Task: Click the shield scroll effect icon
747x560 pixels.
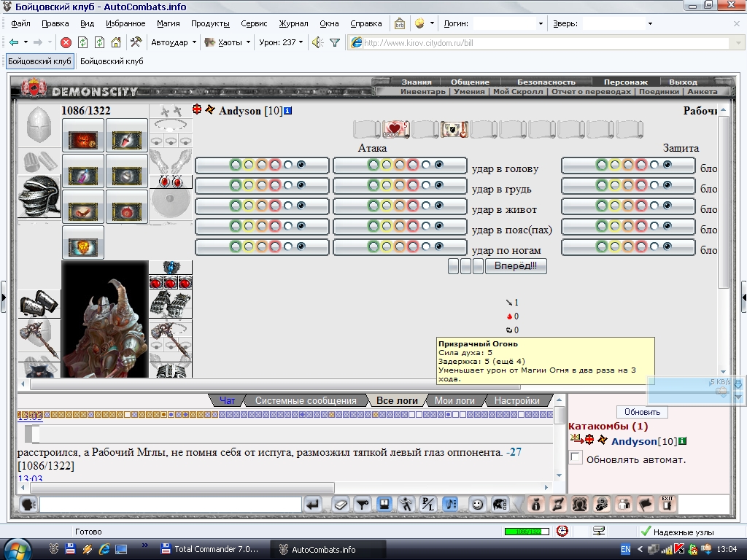Action: [453, 129]
